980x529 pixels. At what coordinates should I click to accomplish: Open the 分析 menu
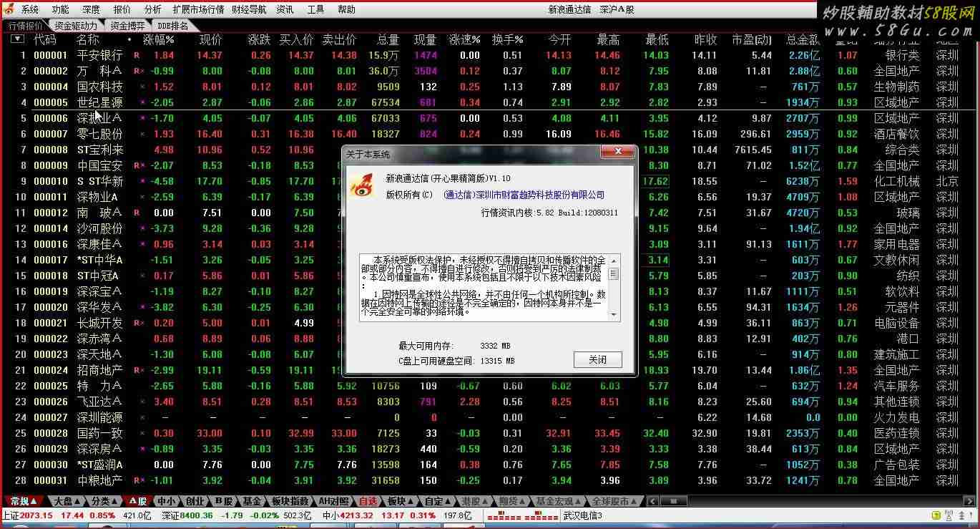[x=152, y=9]
